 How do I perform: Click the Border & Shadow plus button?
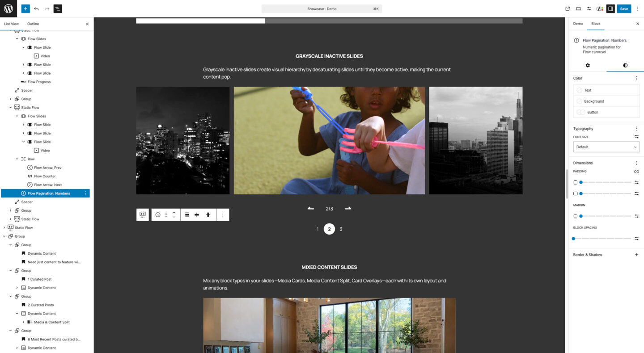coord(636,254)
